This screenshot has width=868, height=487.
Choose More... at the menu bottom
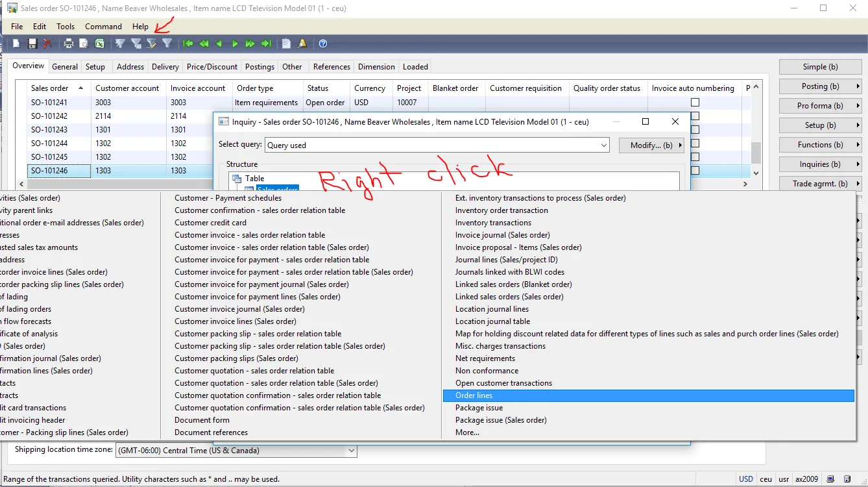click(467, 432)
